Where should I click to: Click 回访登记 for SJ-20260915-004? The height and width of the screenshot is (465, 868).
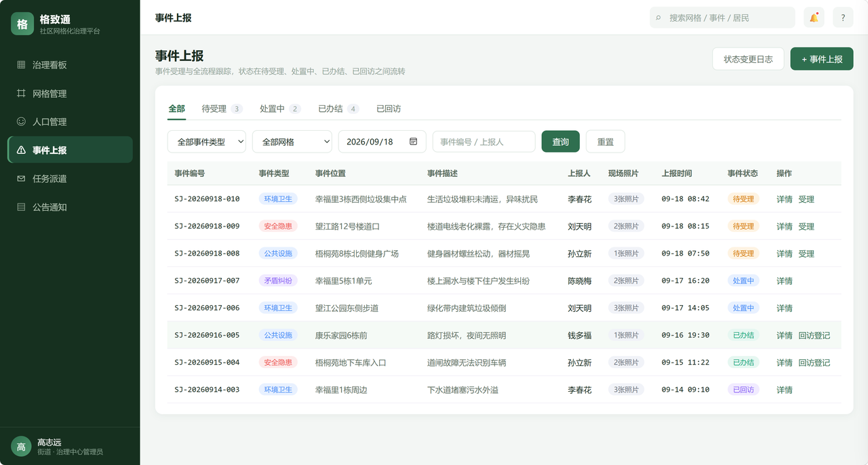click(814, 363)
